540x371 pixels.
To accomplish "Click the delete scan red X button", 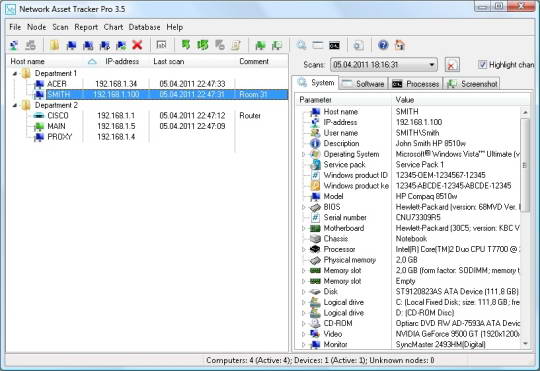I will pos(451,65).
